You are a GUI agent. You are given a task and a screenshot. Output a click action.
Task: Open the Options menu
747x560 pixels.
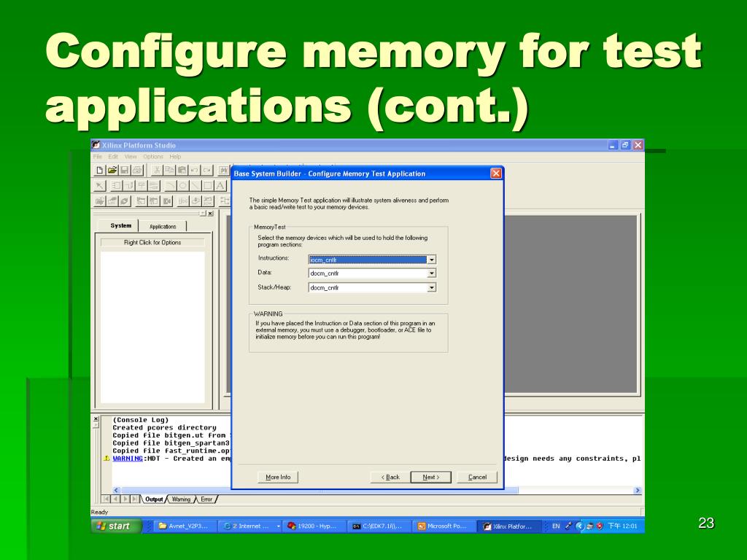click(x=153, y=157)
